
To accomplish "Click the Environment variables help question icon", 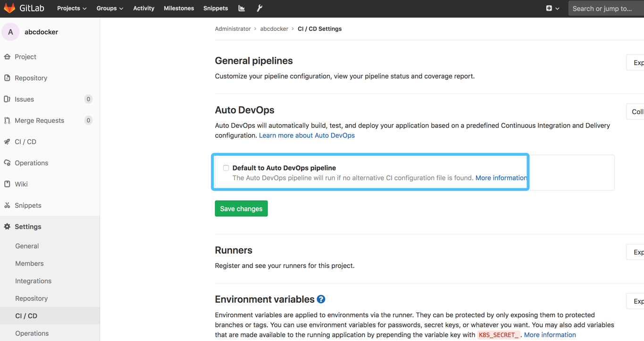I will (321, 299).
